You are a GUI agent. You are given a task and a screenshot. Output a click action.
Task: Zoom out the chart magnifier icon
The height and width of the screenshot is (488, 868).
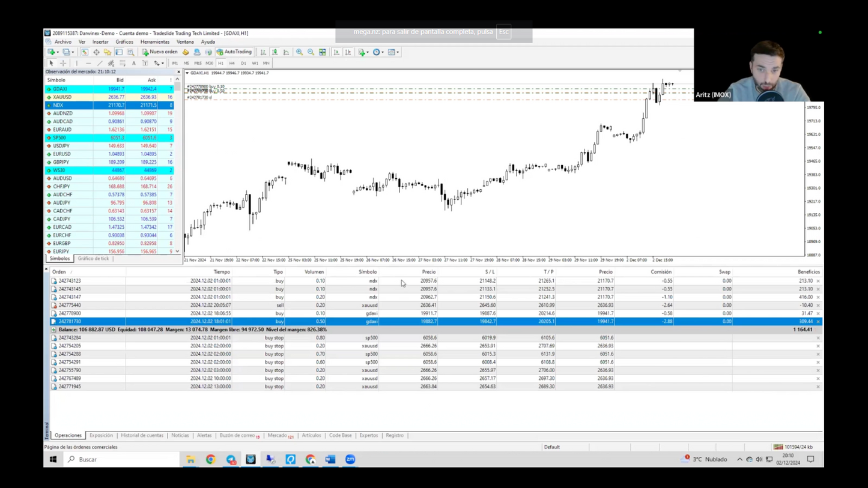(311, 52)
